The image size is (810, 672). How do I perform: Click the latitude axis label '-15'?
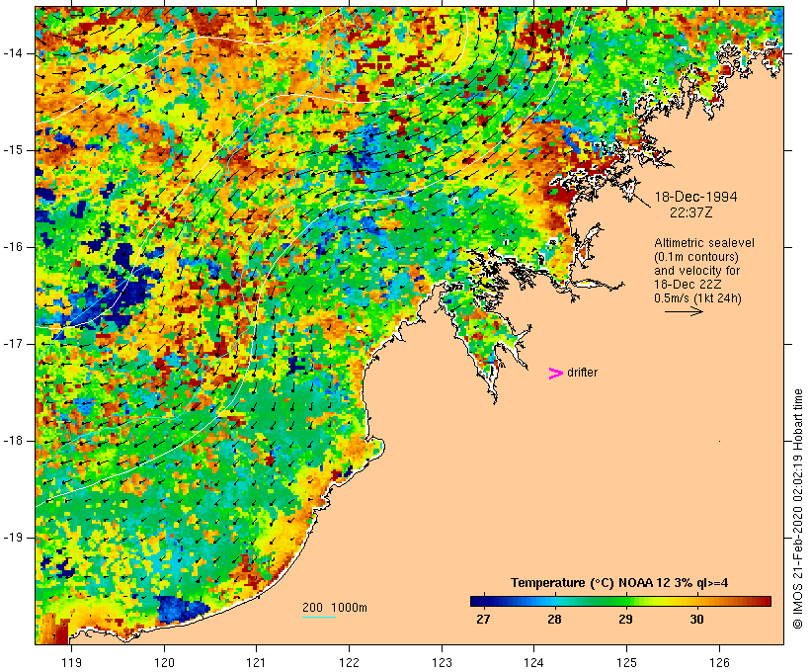pos(13,150)
